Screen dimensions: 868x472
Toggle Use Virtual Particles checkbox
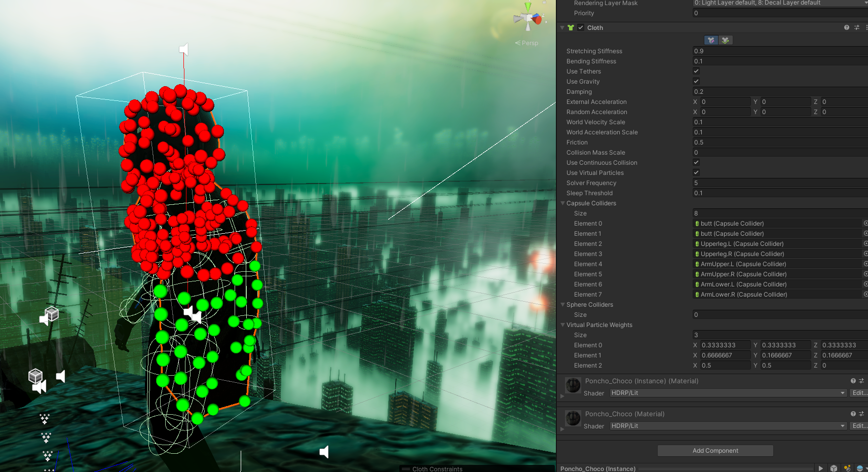pyautogui.click(x=696, y=172)
